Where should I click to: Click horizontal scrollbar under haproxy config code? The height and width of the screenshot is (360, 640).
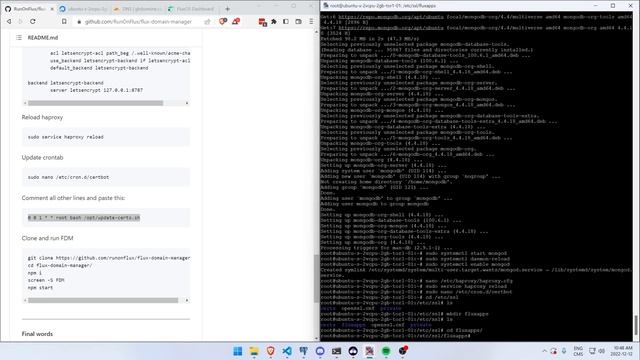point(96,103)
